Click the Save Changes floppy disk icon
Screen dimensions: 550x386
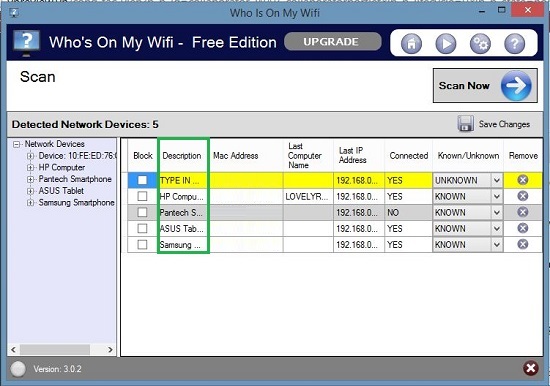tap(465, 124)
